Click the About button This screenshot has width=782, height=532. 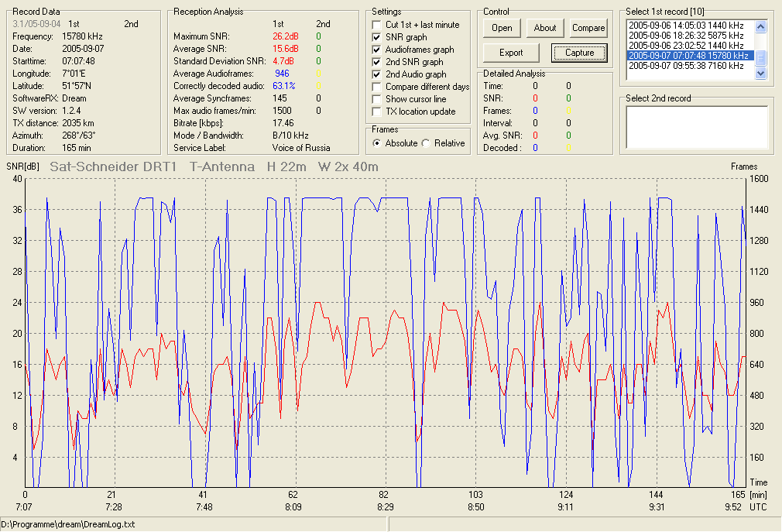(x=544, y=28)
